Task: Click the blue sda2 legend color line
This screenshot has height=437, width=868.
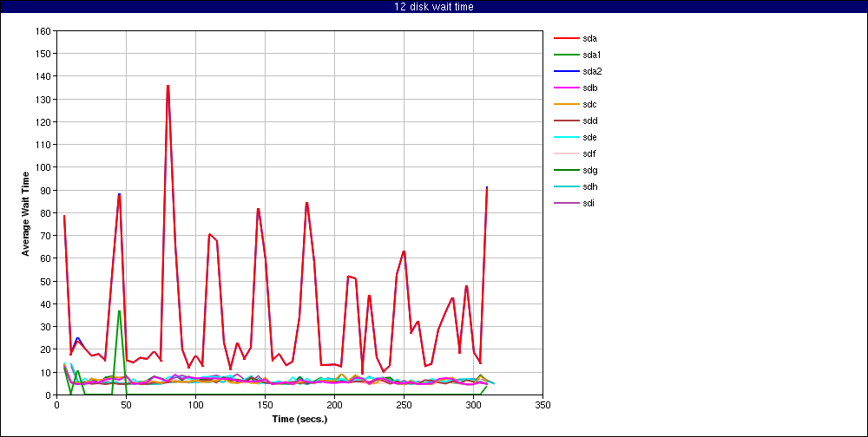Action: coord(566,71)
